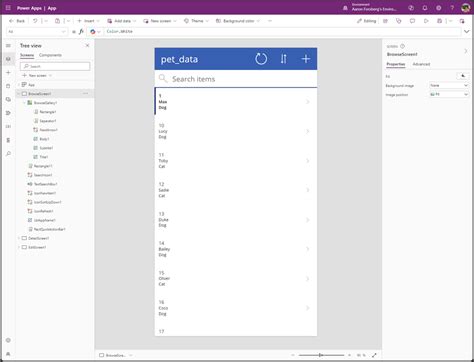Switch to the Screens tab
The height and width of the screenshot is (362, 474).
point(27,55)
